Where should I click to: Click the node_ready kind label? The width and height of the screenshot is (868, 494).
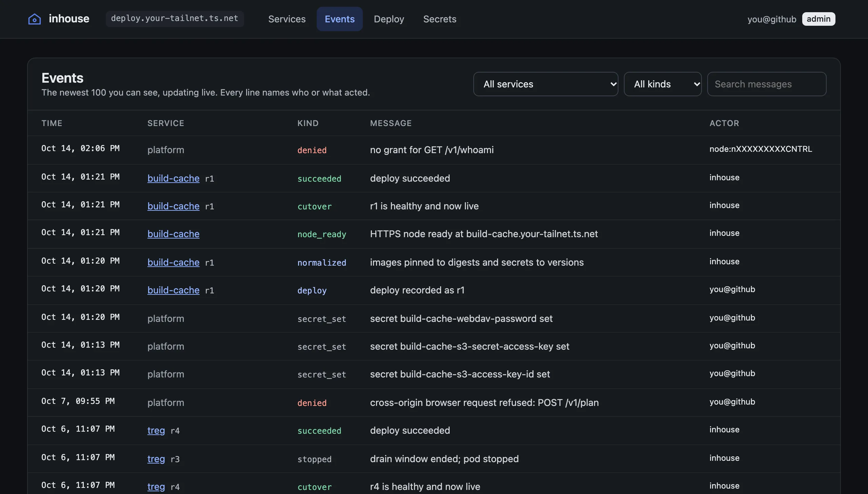322,234
